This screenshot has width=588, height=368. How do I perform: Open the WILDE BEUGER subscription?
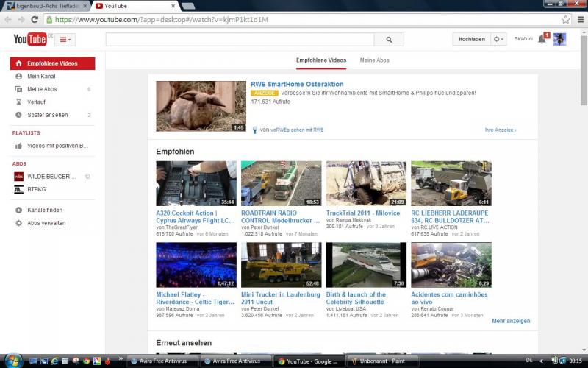click(x=52, y=177)
